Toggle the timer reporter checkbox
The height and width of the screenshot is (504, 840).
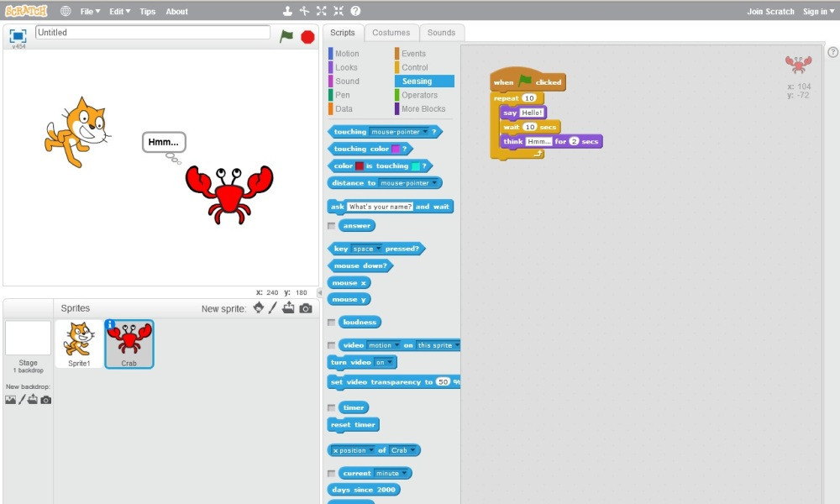coord(332,407)
